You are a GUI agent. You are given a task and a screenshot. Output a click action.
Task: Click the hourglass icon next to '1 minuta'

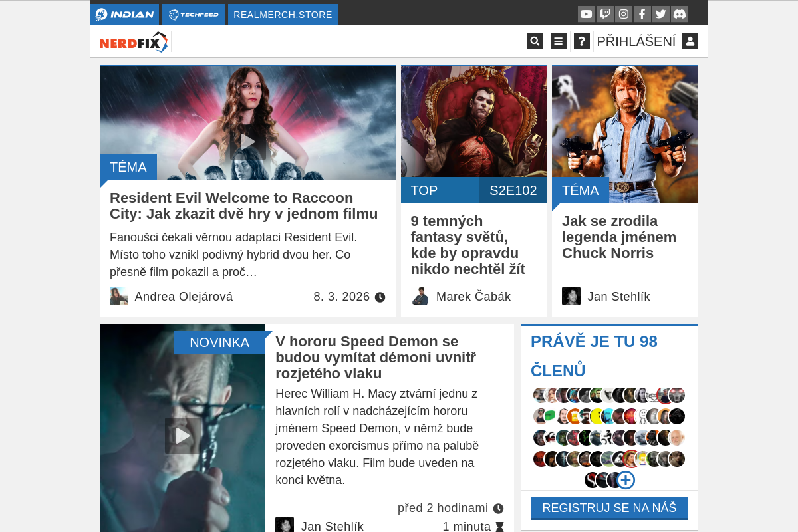(499, 527)
